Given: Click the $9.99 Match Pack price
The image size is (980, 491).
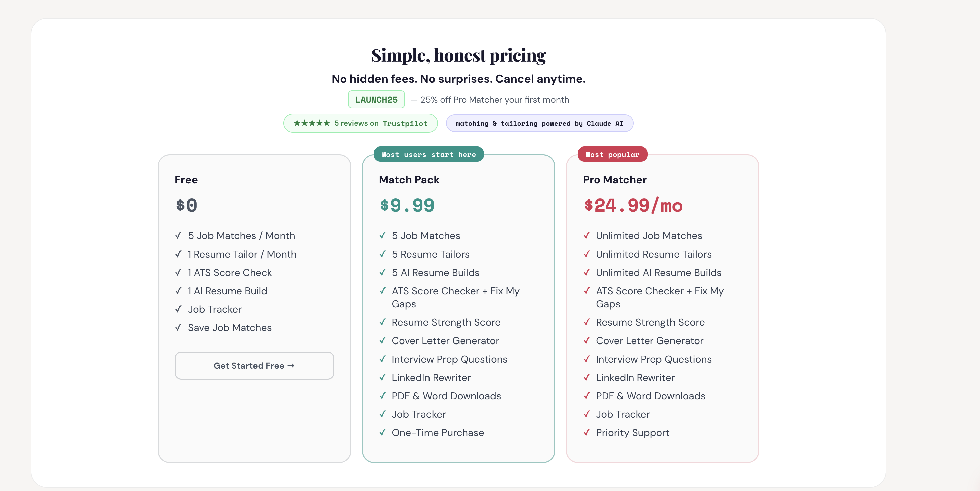Looking at the screenshot, I should [407, 206].
